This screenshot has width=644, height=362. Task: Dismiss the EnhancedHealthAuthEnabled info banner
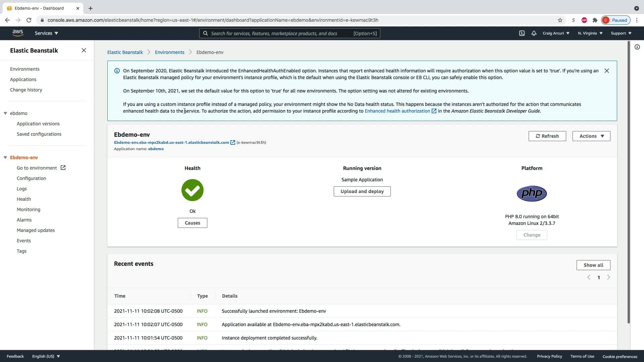[x=606, y=71]
